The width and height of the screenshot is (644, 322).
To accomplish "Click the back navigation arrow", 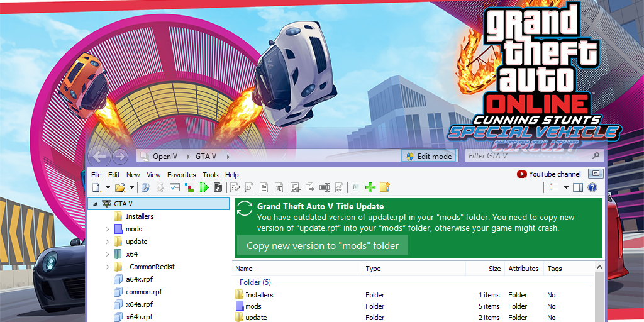I will [99, 157].
